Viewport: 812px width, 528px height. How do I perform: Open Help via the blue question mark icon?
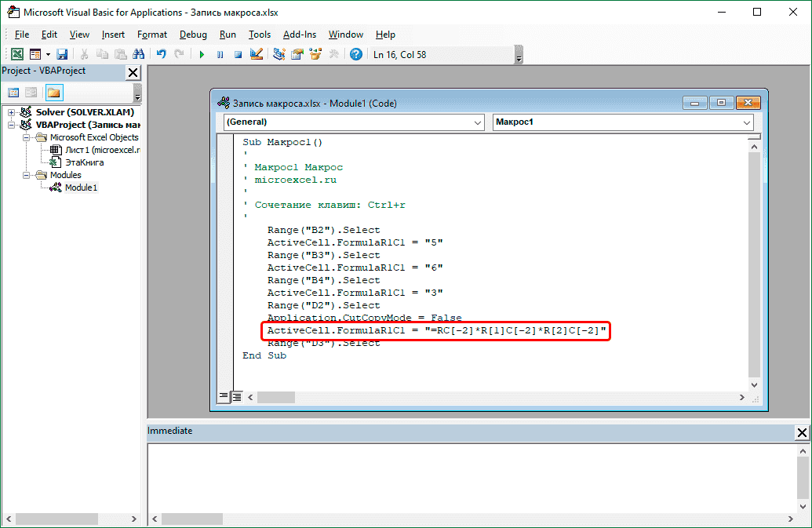(x=356, y=54)
